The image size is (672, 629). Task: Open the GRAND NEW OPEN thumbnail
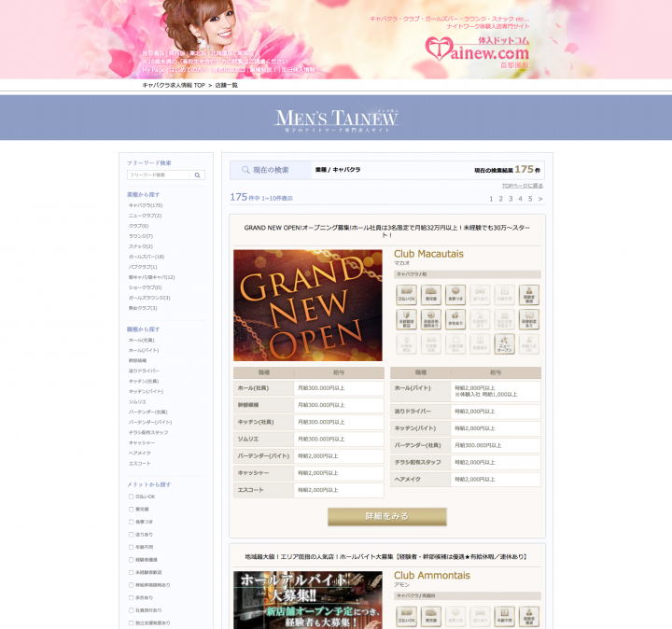(x=307, y=305)
